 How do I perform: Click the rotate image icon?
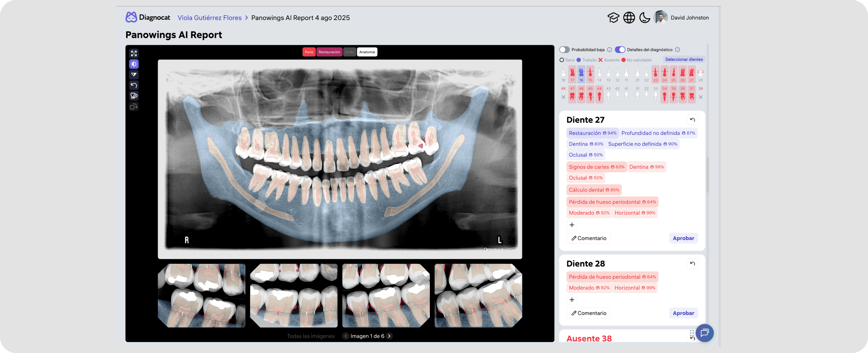(x=134, y=106)
